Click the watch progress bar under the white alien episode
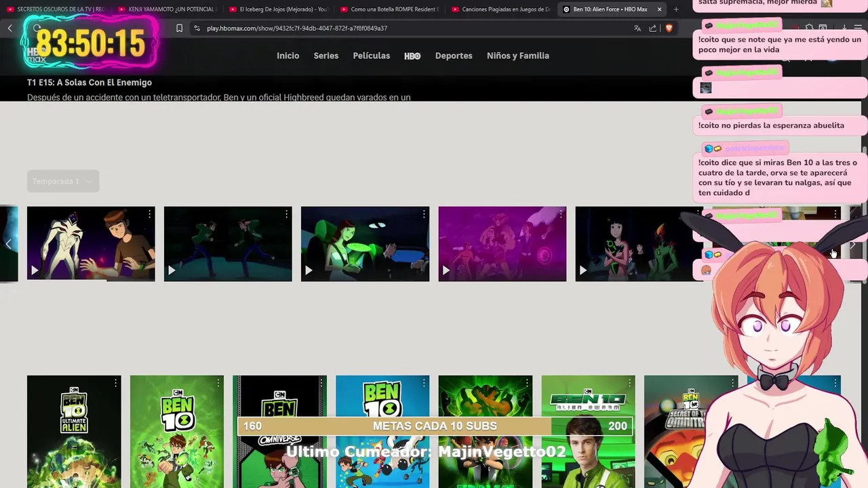This screenshot has height=488, width=868. tap(91, 280)
